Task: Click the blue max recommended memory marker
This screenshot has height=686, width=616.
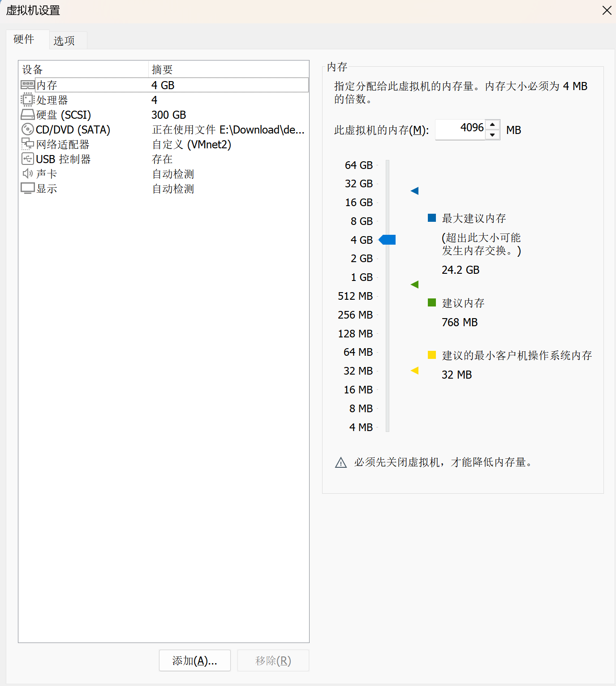Action: pyautogui.click(x=414, y=191)
